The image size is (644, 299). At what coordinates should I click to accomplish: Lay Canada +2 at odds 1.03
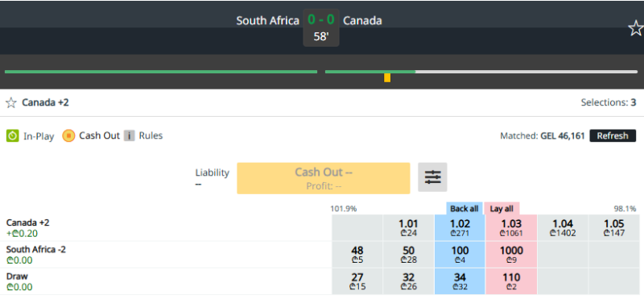click(511, 227)
